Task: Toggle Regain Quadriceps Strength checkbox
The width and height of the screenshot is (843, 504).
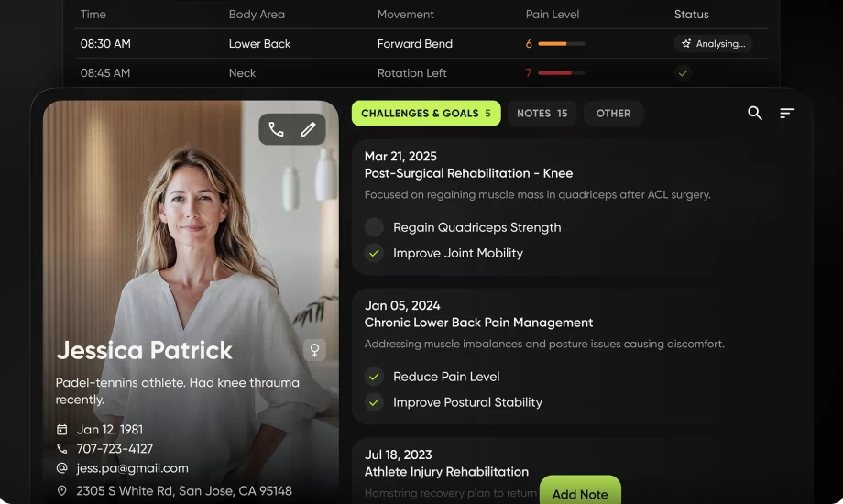Action: [x=374, y=227]
